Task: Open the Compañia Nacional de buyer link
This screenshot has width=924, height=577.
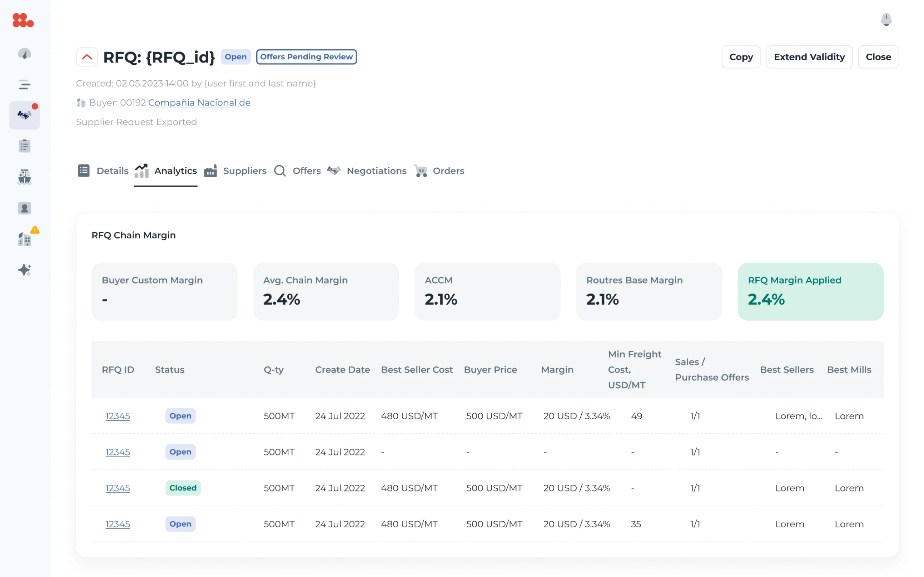Action: coord(199,103)
